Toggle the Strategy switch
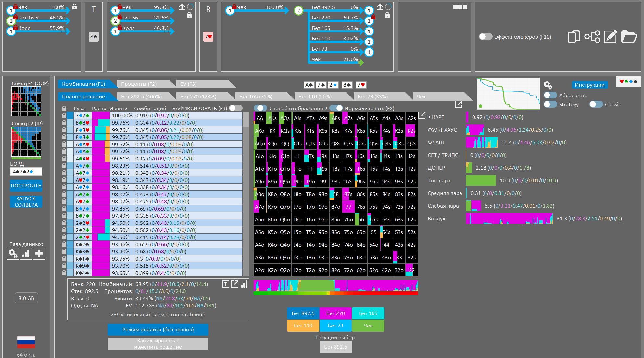This screenshot has height=358, width=644. 550,104
